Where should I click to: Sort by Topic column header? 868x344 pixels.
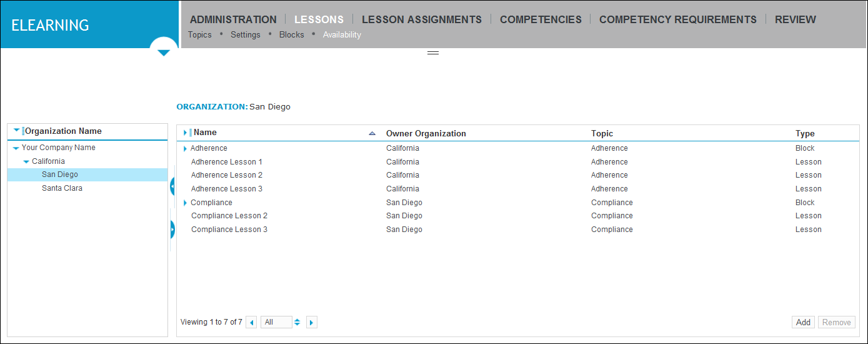click(602, 133)
